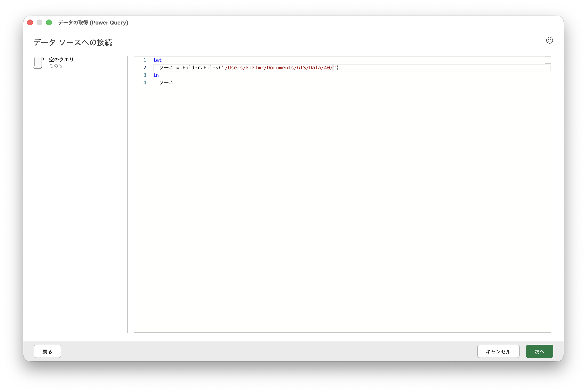
Task: Click the blank query scroll icon
Action: click(x=38, y=62)
